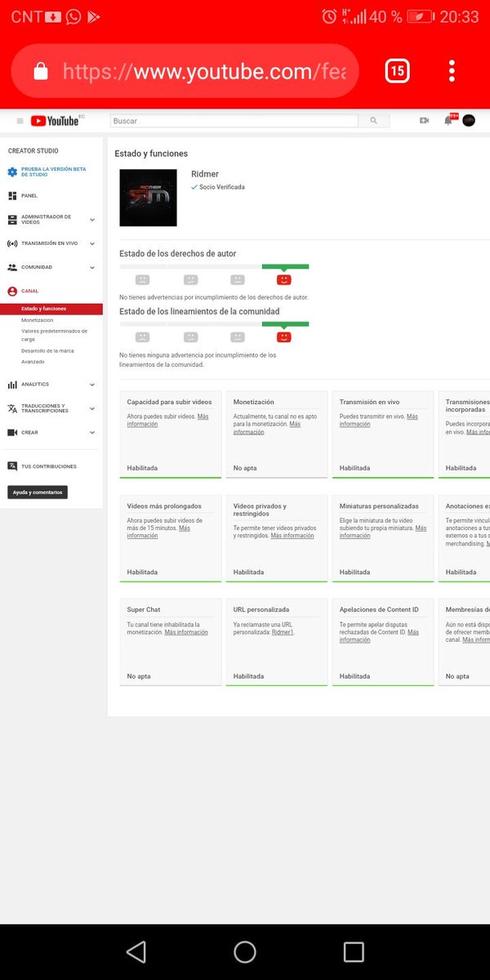Click the Crear camera icon in sidebar
The width and height of the screenshot is (490, 980).
click(12, 432)
